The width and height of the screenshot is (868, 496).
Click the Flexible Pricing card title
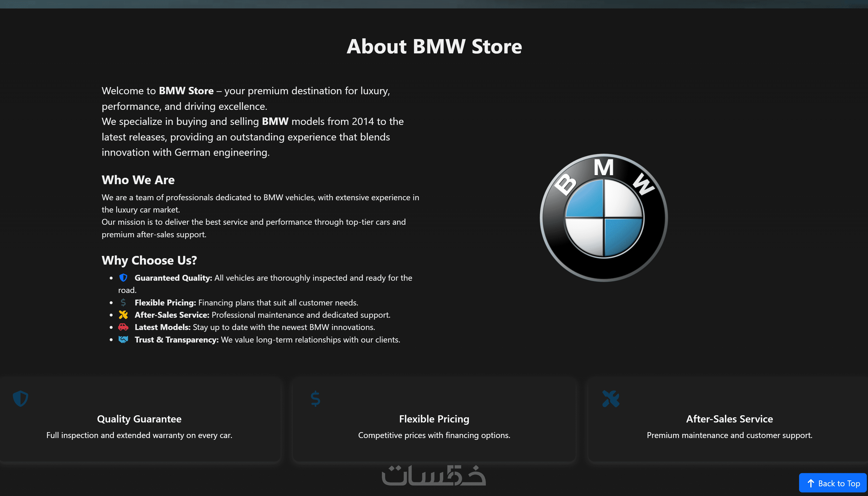(x=434, y=419)
